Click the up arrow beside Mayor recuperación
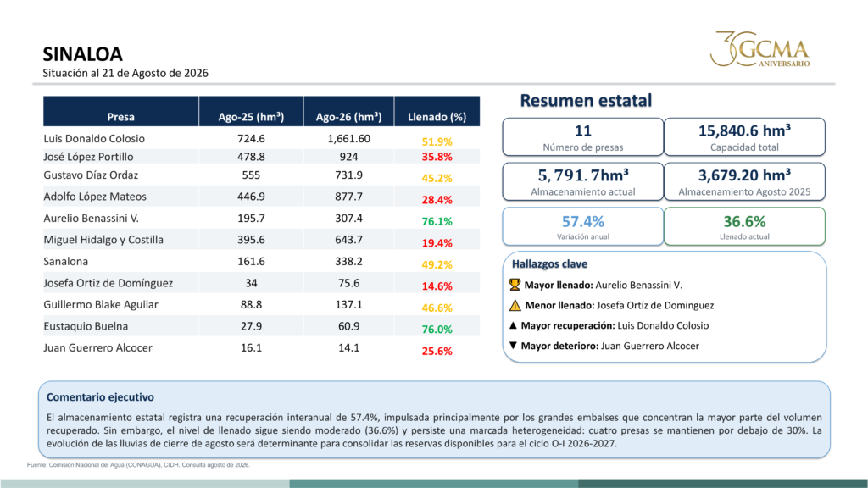Image resolution: width=868 pixels, height=488 pixels. point(513,325)
